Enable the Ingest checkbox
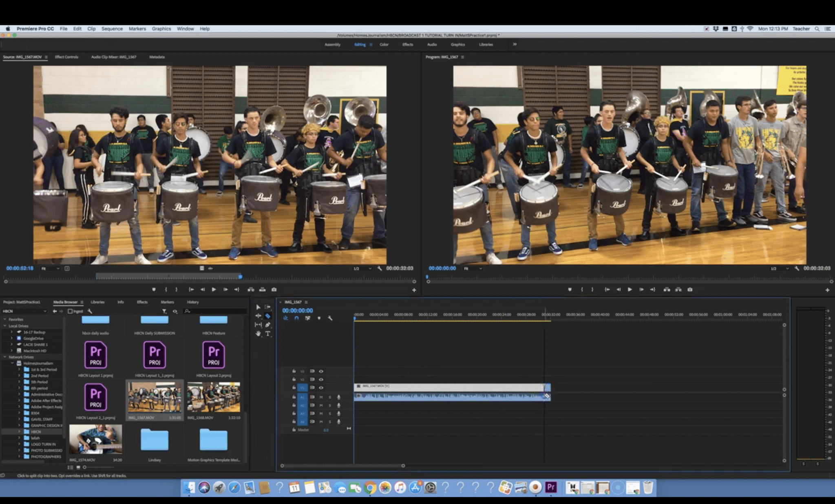This screenshot has height=504, width=835. pyautogui.click(x=70, y=311)
